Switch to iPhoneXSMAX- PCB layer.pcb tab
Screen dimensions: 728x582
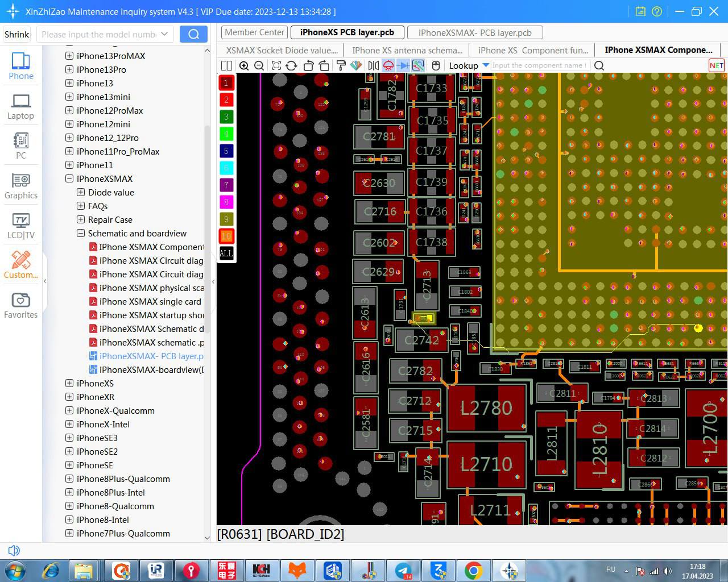475,32
